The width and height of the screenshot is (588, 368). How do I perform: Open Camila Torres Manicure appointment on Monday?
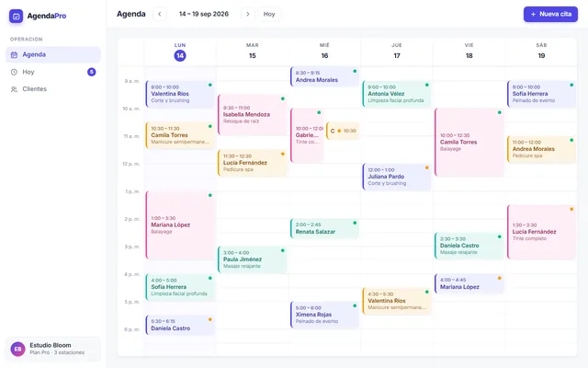pos(180,135)
